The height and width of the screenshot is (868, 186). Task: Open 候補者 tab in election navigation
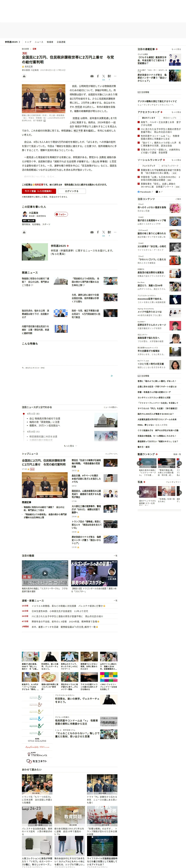(50, 42)
